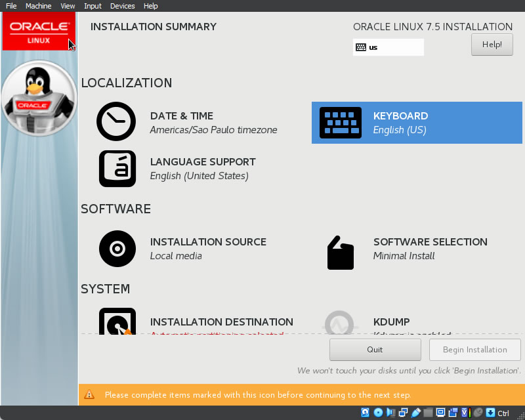Open Installation Source disc icon
The image size is (525, 420).
[117, 249]
